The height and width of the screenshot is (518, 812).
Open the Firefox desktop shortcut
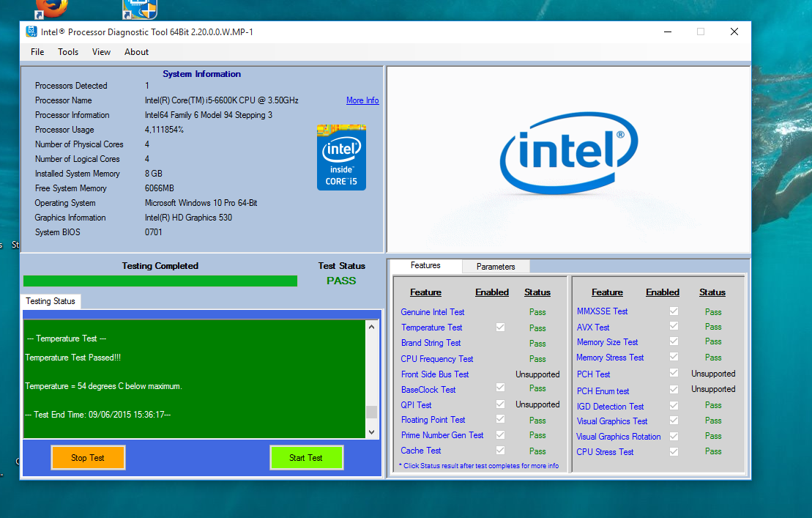pyautogui.click(x=51, y=9)
